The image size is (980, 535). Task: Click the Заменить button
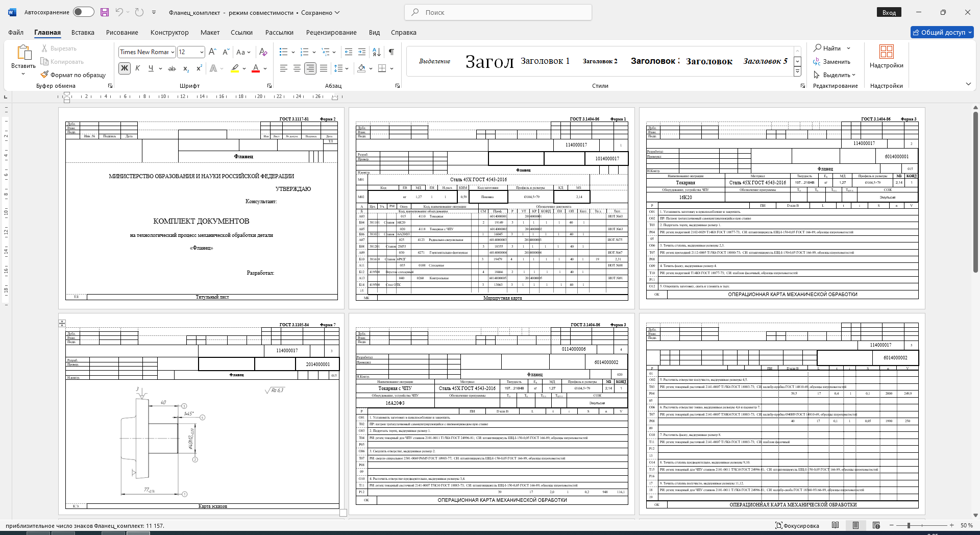point(832,62)
